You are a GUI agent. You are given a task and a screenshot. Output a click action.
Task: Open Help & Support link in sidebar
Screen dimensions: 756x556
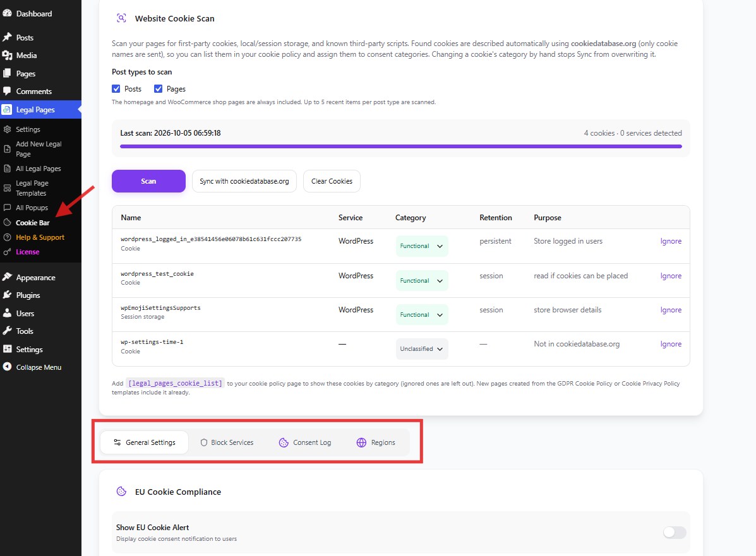point(40,237)
